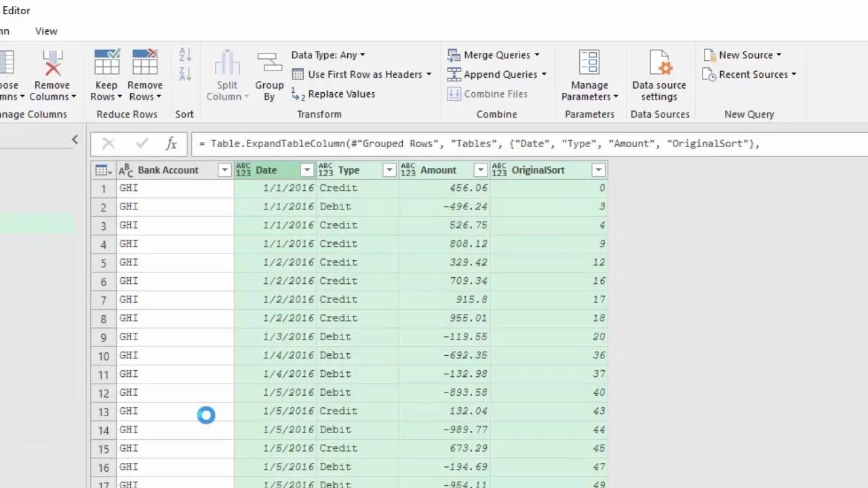
Task: Click the Manage Parameters icon
Action: click(589, 62)
